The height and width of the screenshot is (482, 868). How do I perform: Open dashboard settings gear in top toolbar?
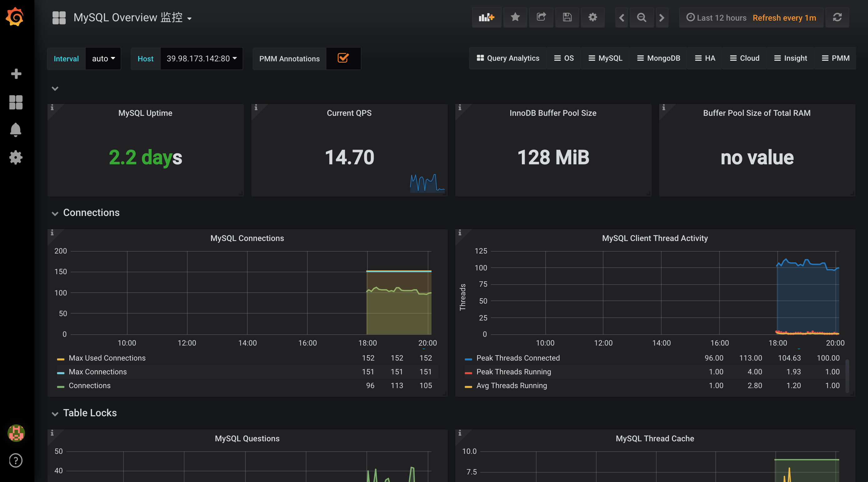pyautogui.click(x=592, y=18)
